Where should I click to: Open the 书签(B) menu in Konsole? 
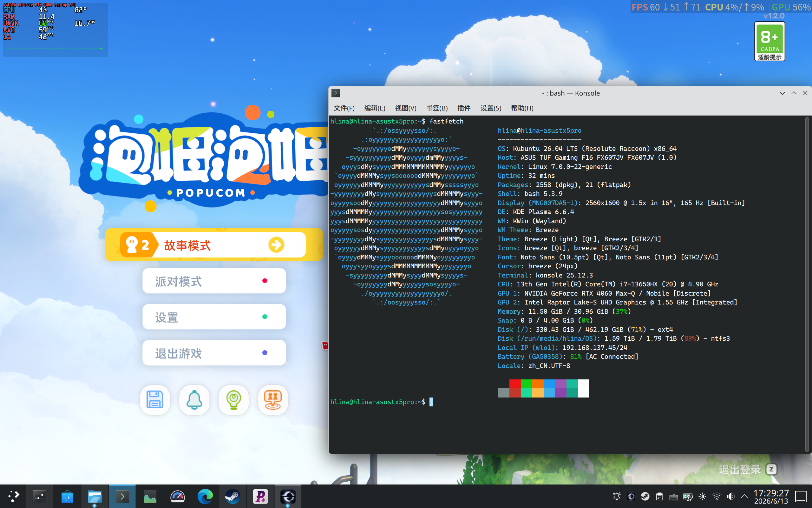pos(436,108)
